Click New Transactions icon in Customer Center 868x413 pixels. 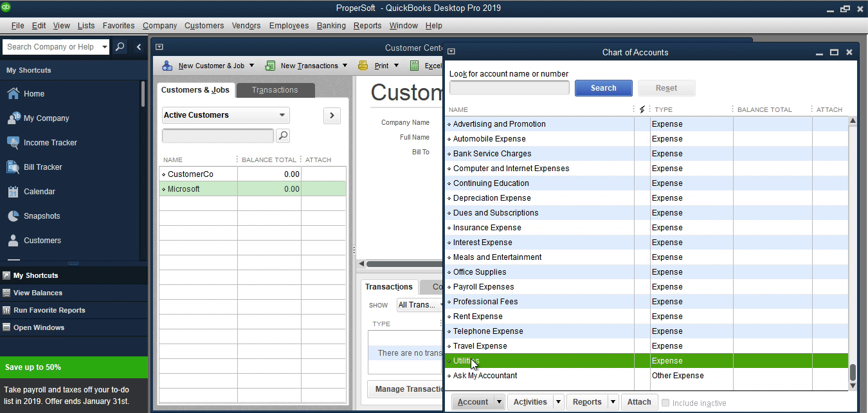271,66
